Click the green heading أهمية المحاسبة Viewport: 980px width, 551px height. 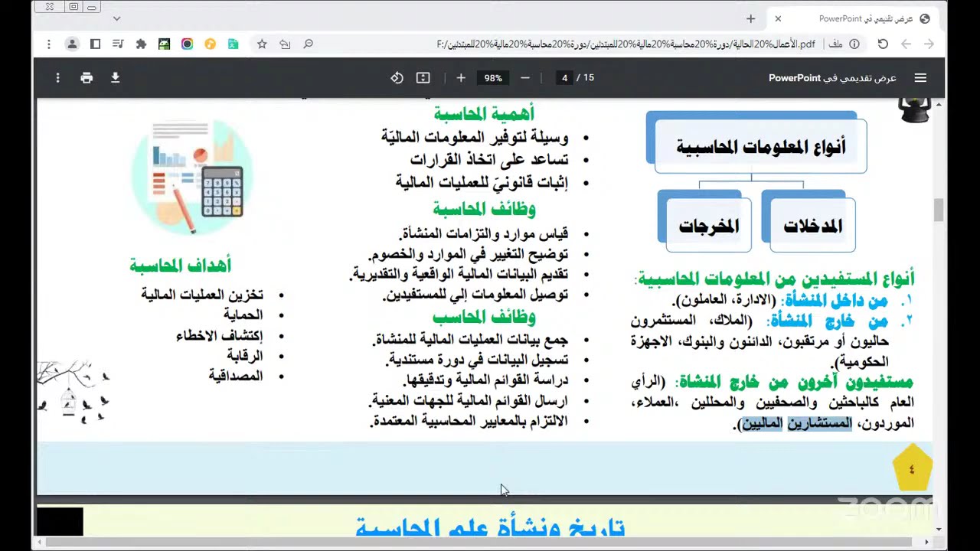pyautogui.click(x=483, y=114)
